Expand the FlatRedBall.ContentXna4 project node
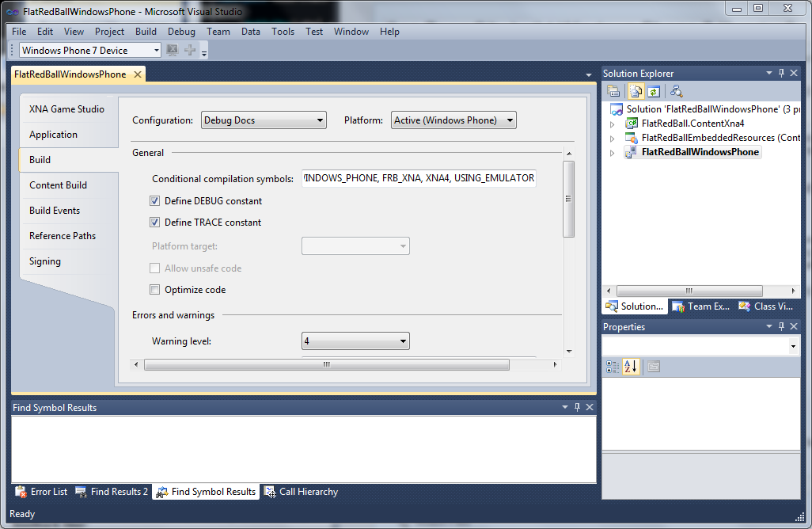812x529 pixels. (x=613, y=124)
